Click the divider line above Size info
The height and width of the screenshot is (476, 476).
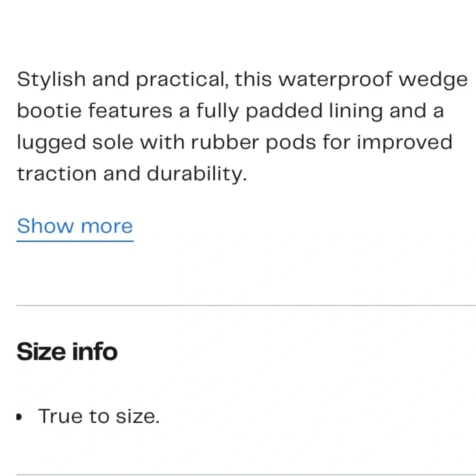(x=246, y=306)
